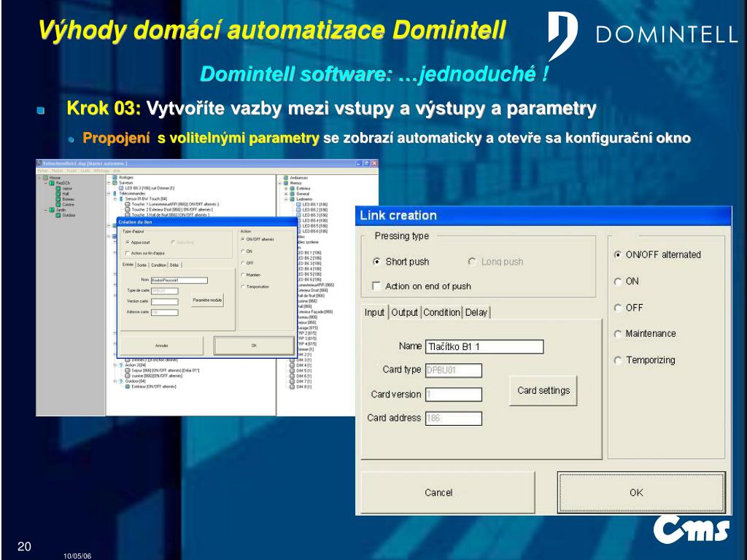Click Annuler in Création du lien dialog
This screenshot has width=747, height=560.
161,346
